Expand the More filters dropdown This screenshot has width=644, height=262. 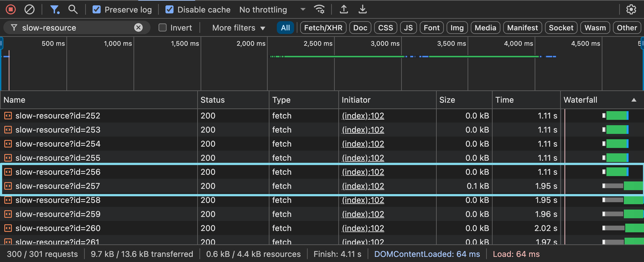(x=239, y=28)
